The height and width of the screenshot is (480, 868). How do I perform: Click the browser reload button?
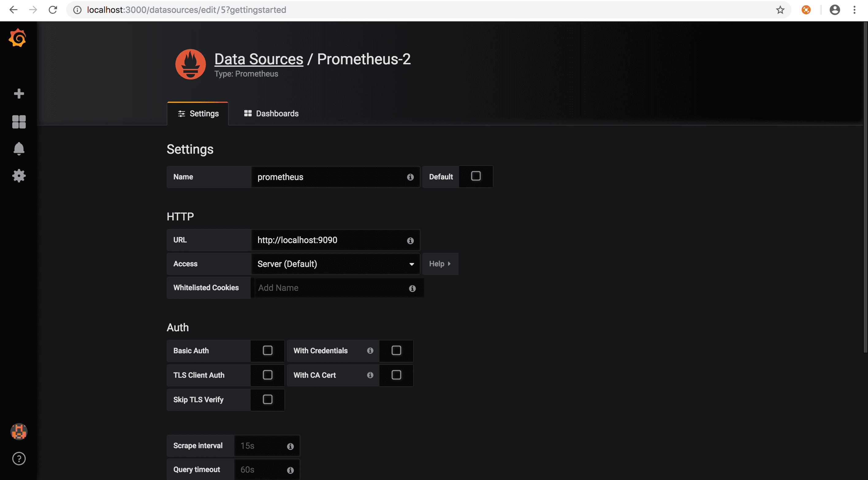click(53, 10)
